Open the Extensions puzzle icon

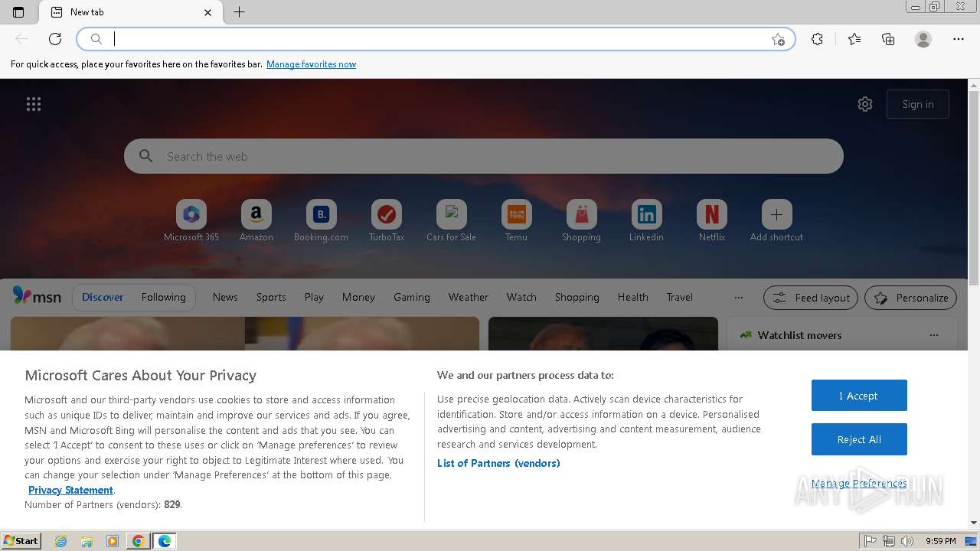tap(817, 39)
